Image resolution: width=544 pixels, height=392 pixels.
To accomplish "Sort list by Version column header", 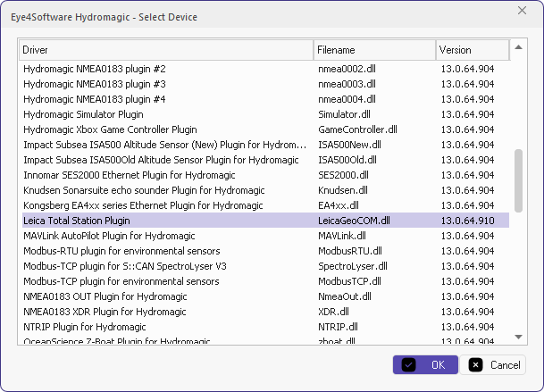I will click(473, 50).
